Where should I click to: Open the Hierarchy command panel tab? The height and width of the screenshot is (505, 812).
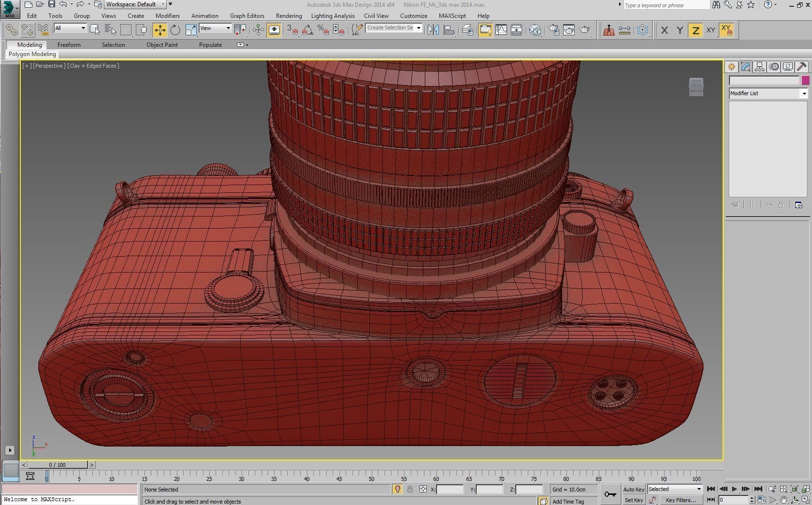tap(759, 67)
